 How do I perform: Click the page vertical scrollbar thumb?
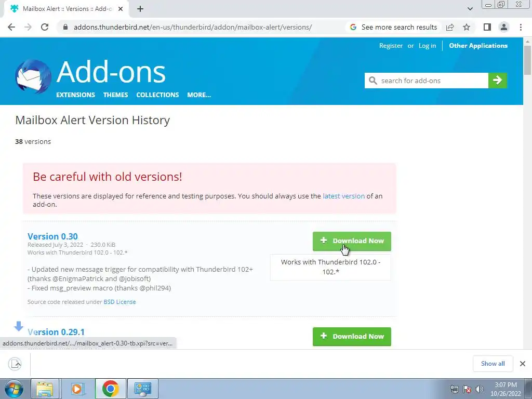click(528, 60)
